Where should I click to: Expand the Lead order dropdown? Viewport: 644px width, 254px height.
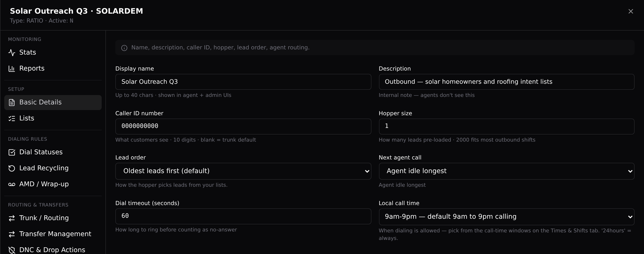coord(243,171)
